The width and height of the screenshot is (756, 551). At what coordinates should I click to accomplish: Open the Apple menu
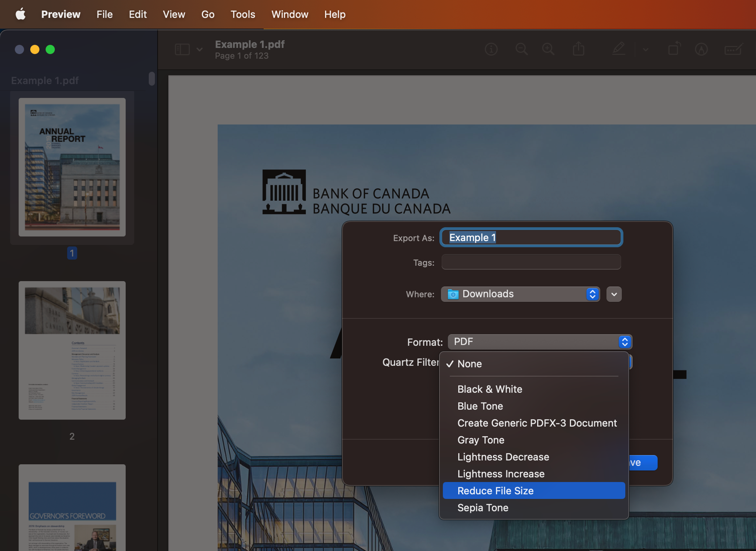point(20,14)
